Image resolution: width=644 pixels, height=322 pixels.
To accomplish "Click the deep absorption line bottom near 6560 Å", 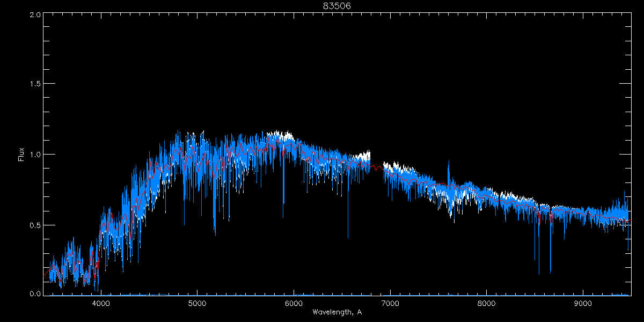I will [x=348, y=237].
